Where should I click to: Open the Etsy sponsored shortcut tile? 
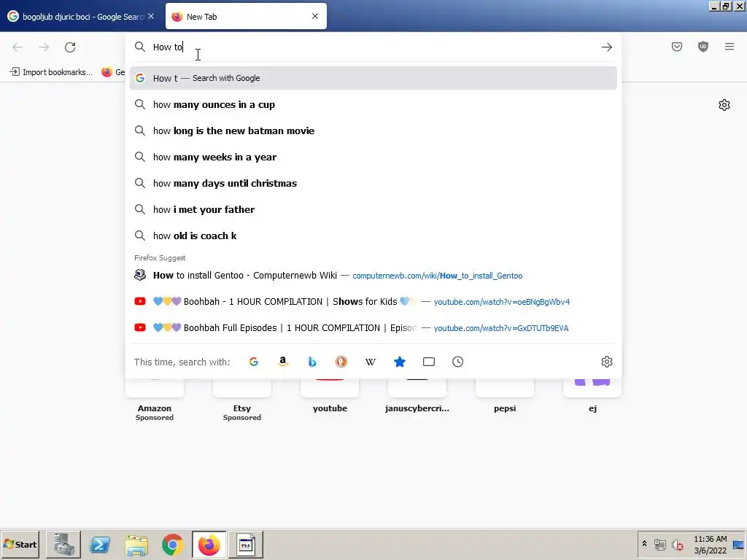[x=242, y=400]
